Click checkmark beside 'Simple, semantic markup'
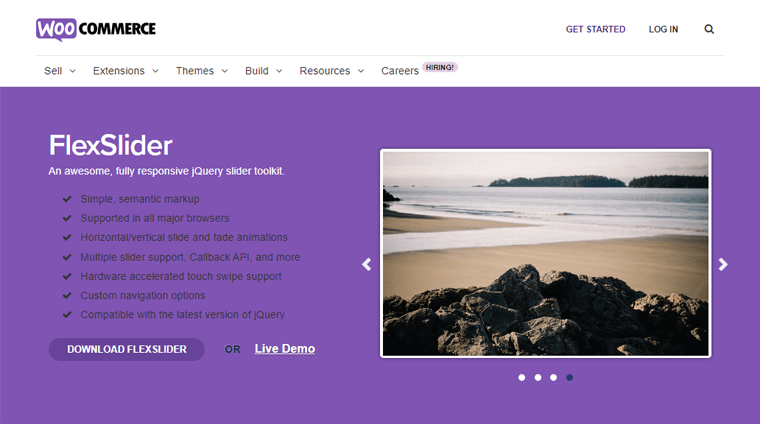The image size is (760, 424). point(67,199)
